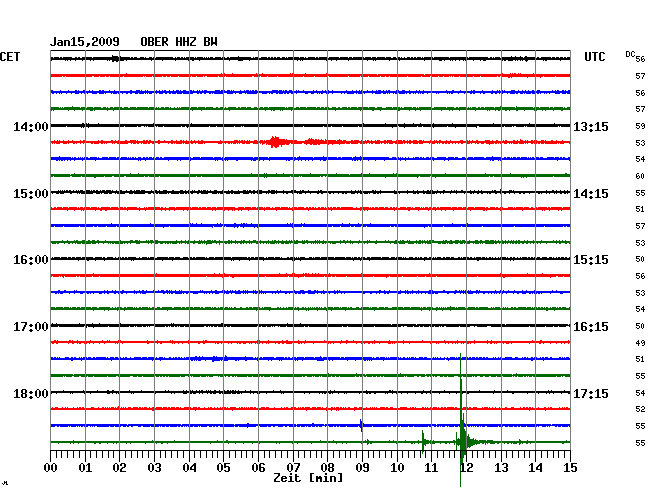This screenshot has width=650, height=494.
Task: Click the 14 minute axis label
Action: point(535,467)
